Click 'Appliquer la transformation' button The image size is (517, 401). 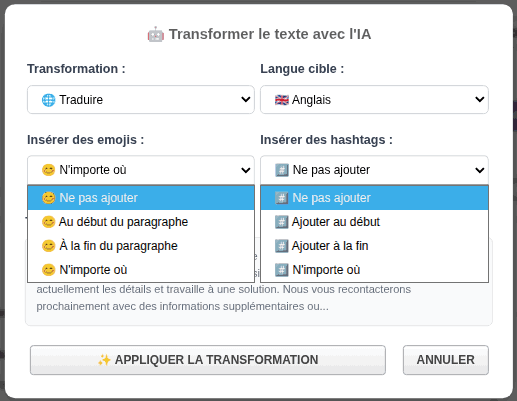tap(208, 360)
